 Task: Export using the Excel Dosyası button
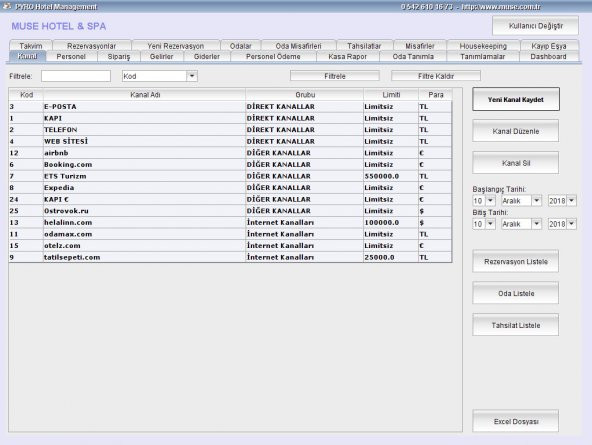coord(516,421)
